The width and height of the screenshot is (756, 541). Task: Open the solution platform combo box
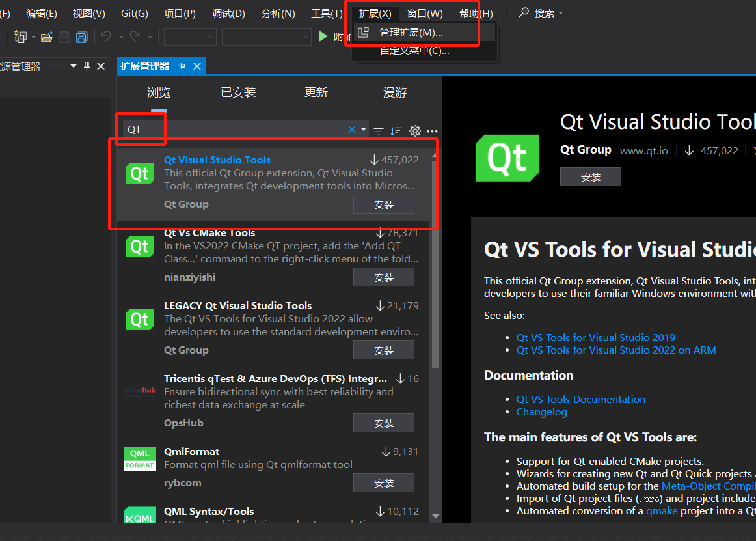pyautogui.click(x=266, y=36)
